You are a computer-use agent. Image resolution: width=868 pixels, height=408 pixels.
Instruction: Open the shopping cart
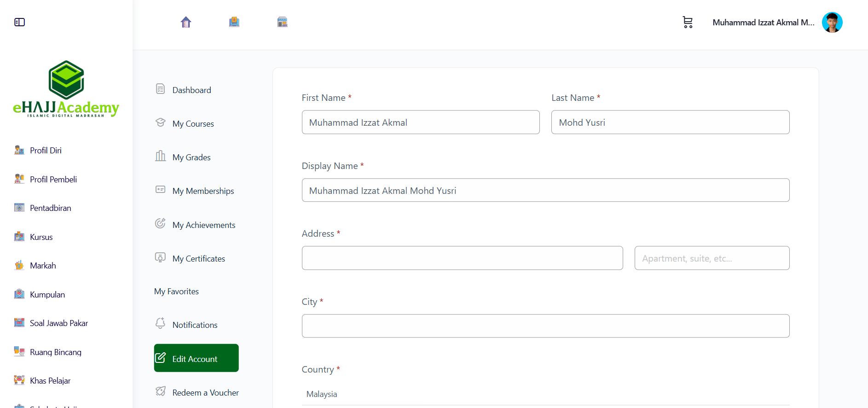pyautogui.click(x=688, y=22)
